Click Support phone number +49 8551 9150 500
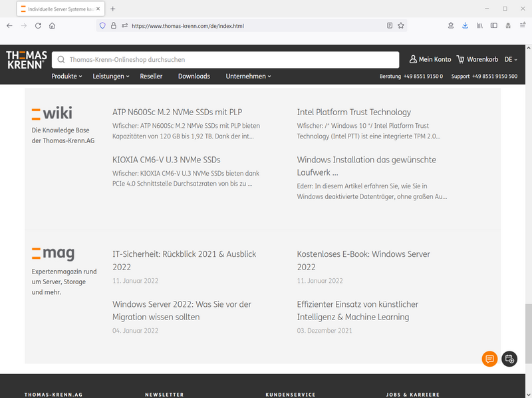The width and height of the screenshot is (532, 398). pyautogui.click(x=495, y=77)
